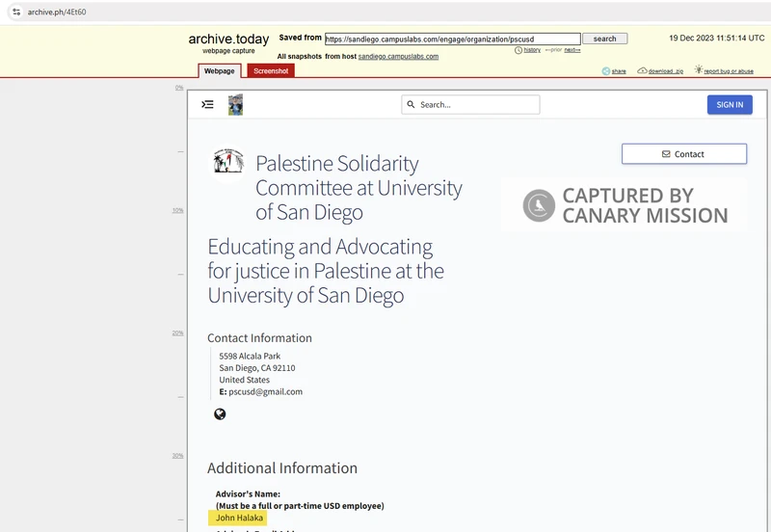Open the hamburger navigation menu icon
The height and width of the screenshot is (532, 771).
pos(207,104)
